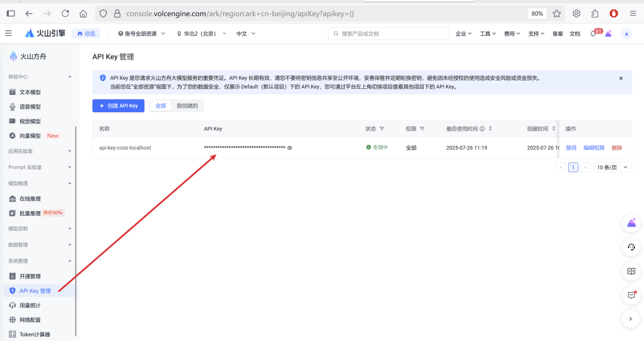
Task: Click the 火山引擎 logo
Action: pyautogui.click(x=45, y=33)
